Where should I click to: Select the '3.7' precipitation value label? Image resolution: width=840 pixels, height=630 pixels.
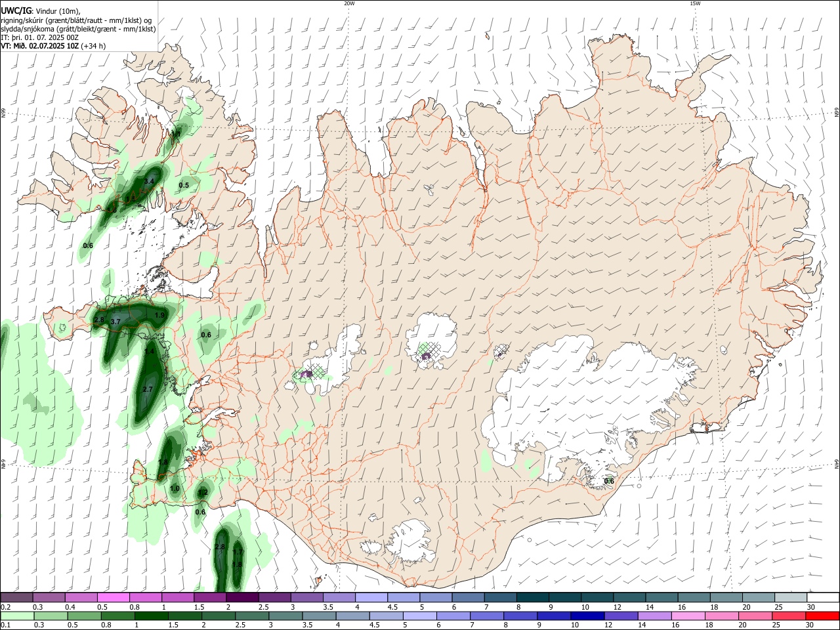[x=116, y=322]
